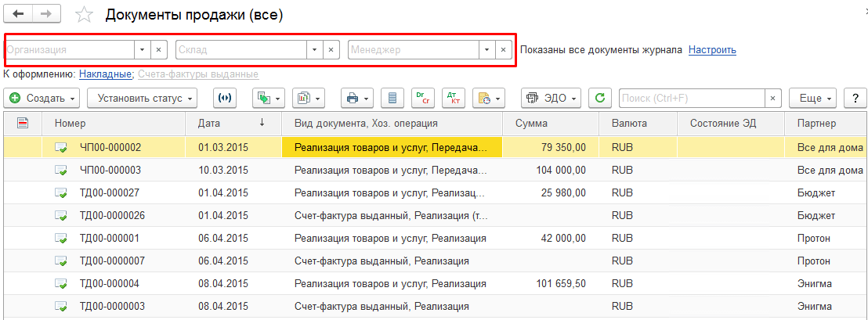Expand the Организация dropdown list
Viewport: 868px width, 320px height.
(142, 50)
